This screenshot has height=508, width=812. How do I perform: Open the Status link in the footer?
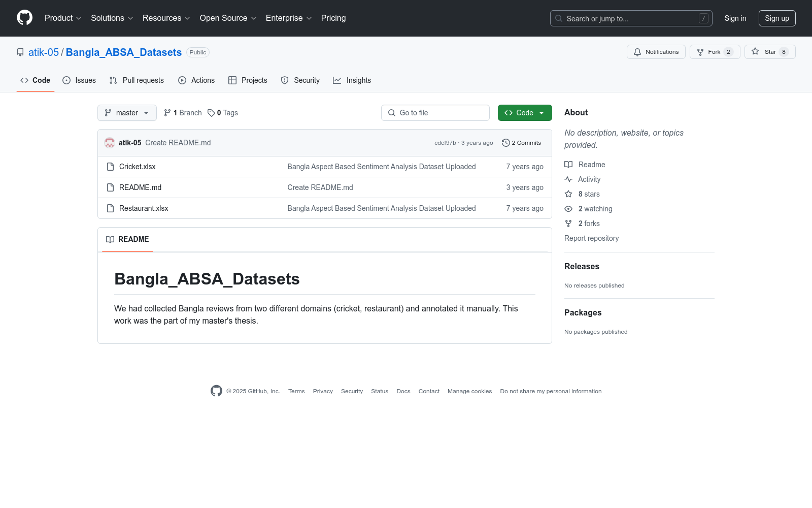pos(380,391)
